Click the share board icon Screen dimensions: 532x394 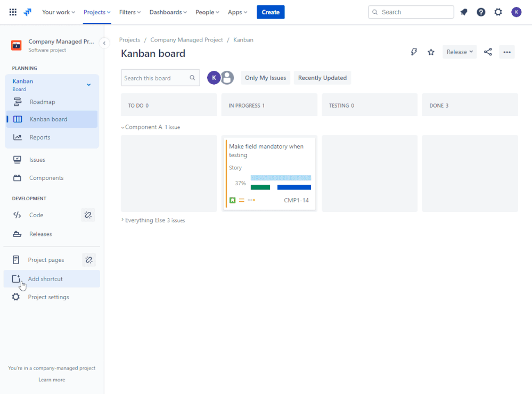pos(488,52)
